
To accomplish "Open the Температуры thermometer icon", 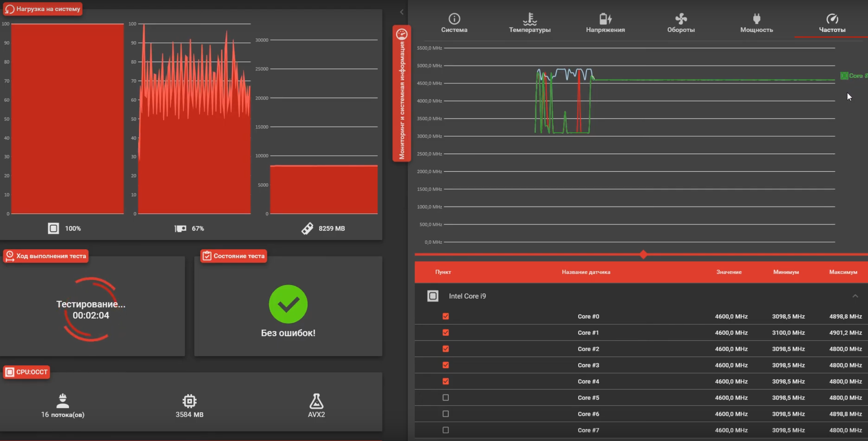I will (x=529, y=18).
